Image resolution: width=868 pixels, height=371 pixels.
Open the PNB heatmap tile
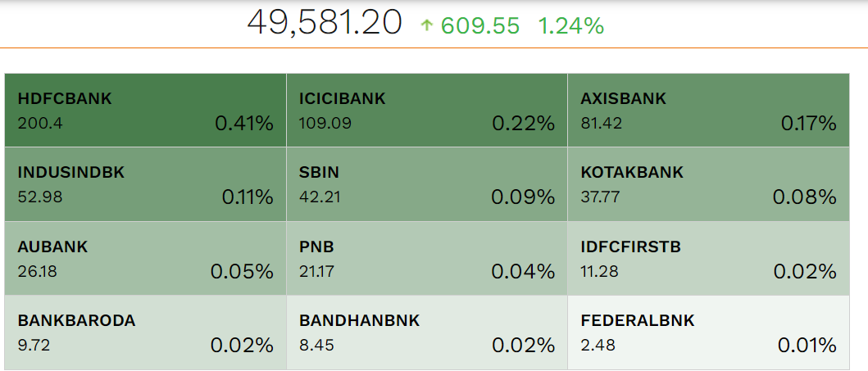click(x=427, y=258)
